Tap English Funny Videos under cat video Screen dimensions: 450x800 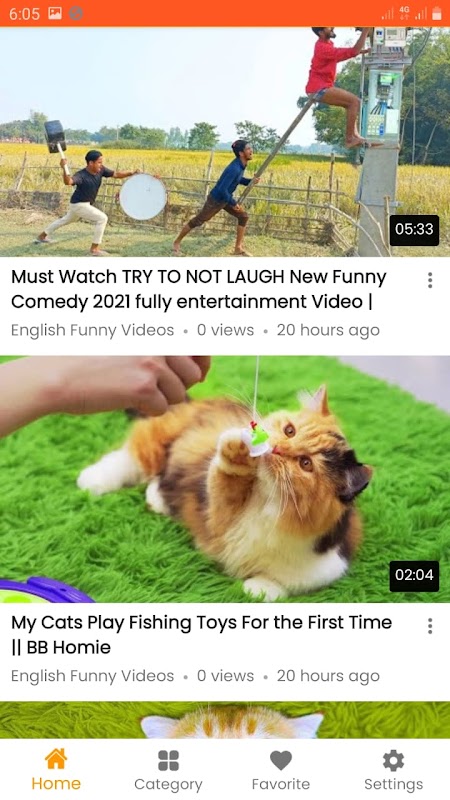point(92,676)
